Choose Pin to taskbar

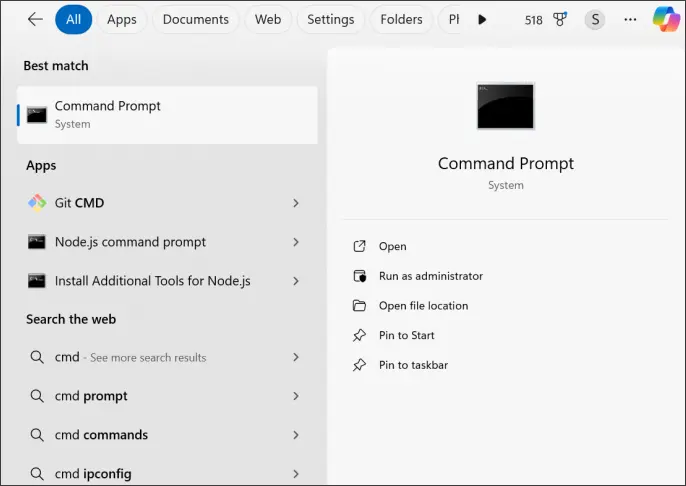tap(413, 365)
